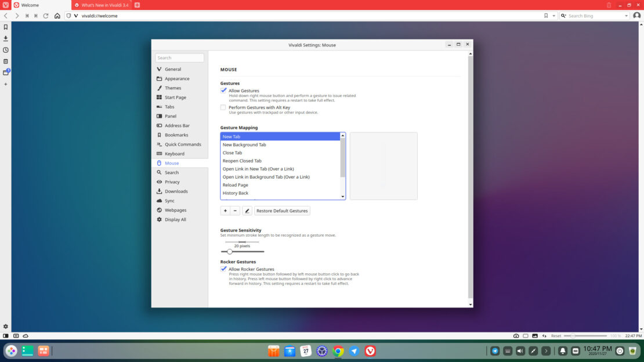The height and width of the screenshot is (362, 644).
Task: Add a new gesture with the plus icon
Action: (x=225, y=211)
